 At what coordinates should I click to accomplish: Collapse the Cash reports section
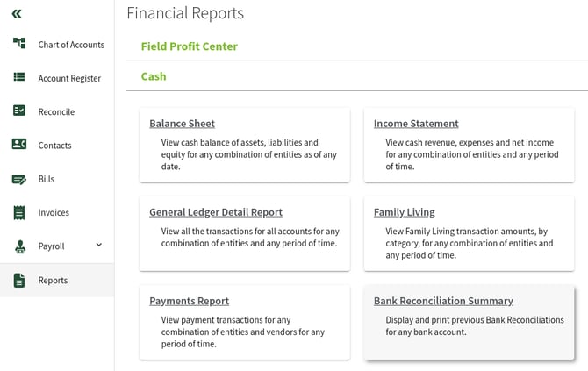154,76
